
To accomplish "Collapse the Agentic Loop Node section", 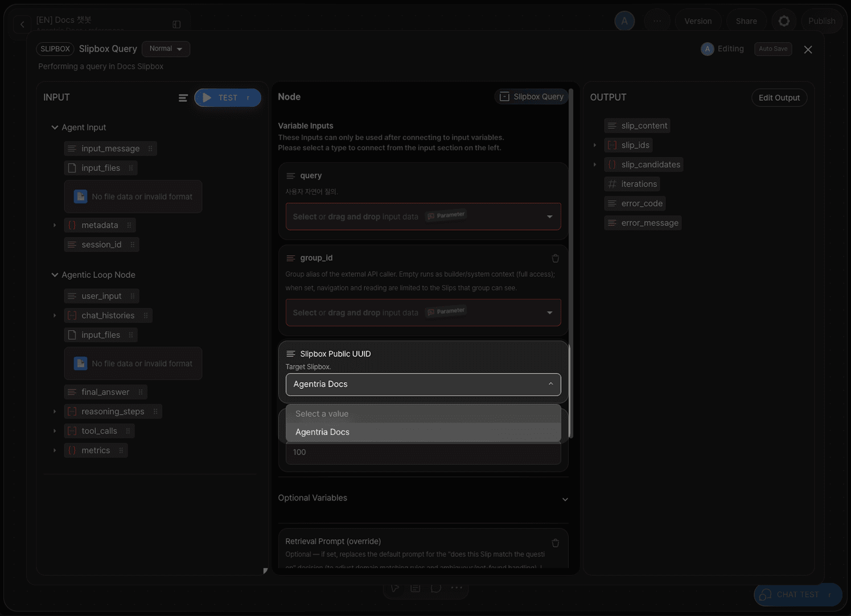I will tap(55, 275).
